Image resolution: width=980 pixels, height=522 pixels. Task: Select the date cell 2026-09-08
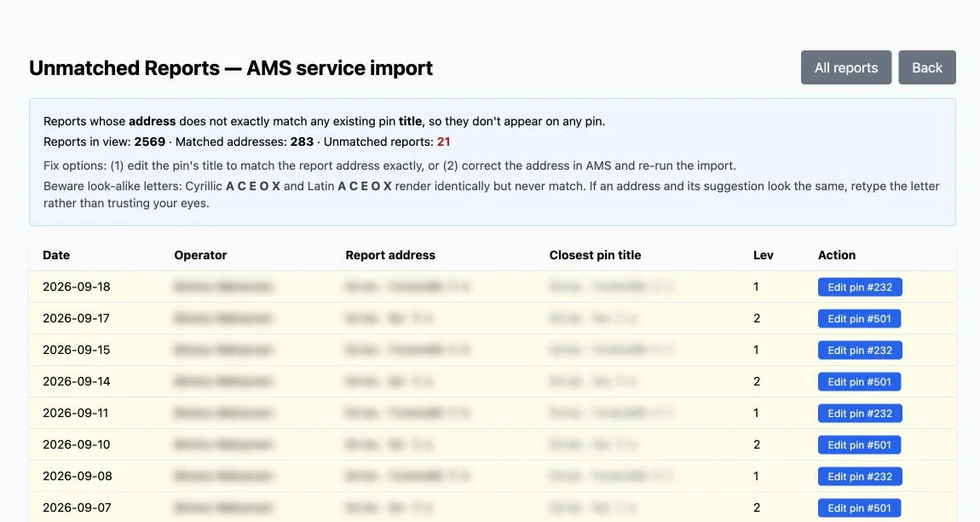[x=78, y=476]
